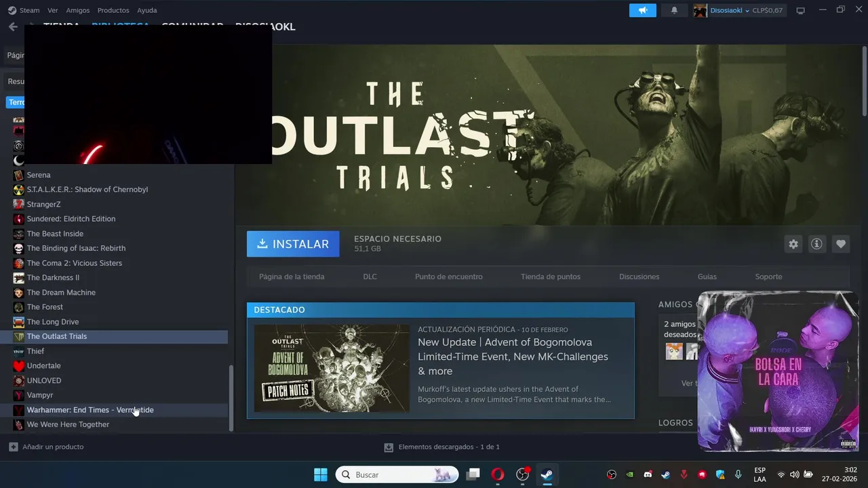Click the Bolsa en la Cara album overlay

point(778,371)
